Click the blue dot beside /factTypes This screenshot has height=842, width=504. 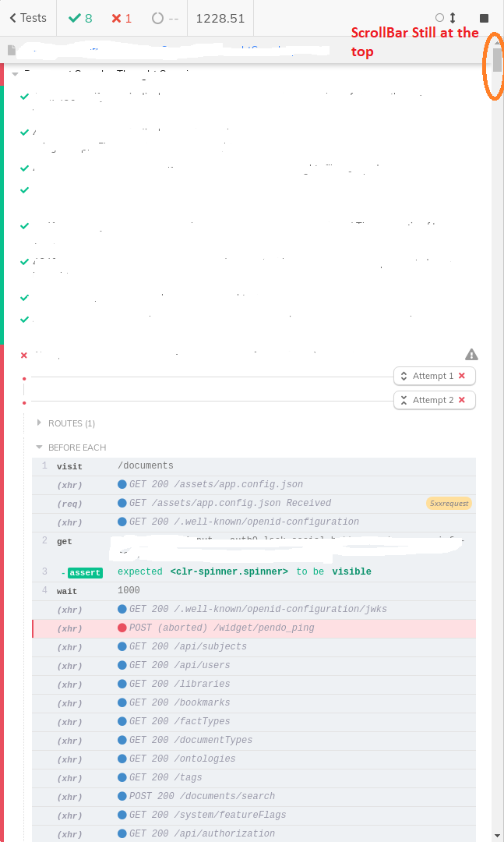pos(122,722)
